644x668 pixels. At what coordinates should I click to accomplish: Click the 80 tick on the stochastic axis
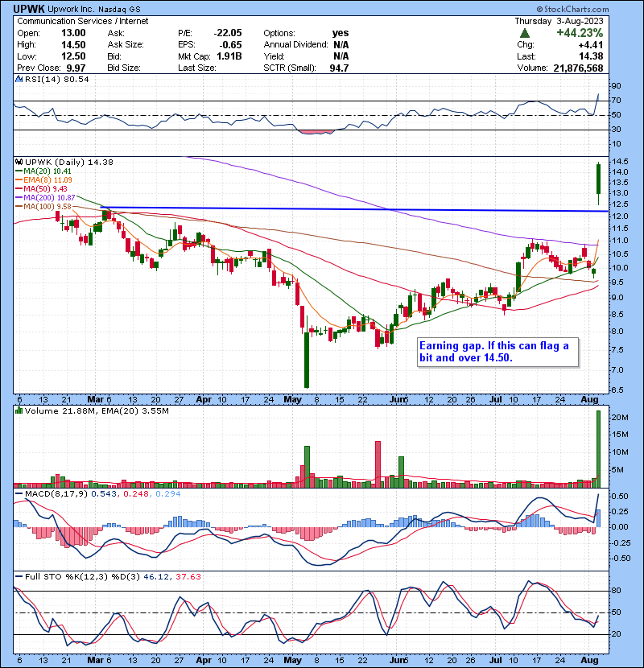coord(617,591)
